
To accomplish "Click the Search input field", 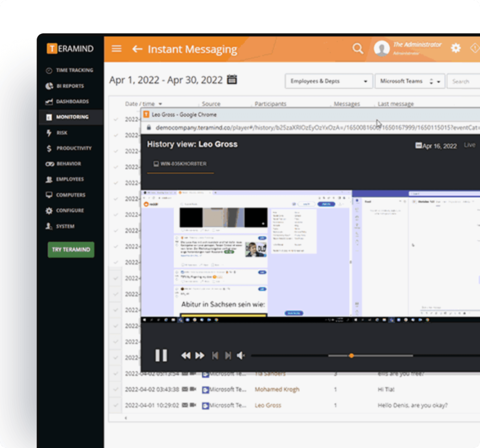I will pos(464,81).
